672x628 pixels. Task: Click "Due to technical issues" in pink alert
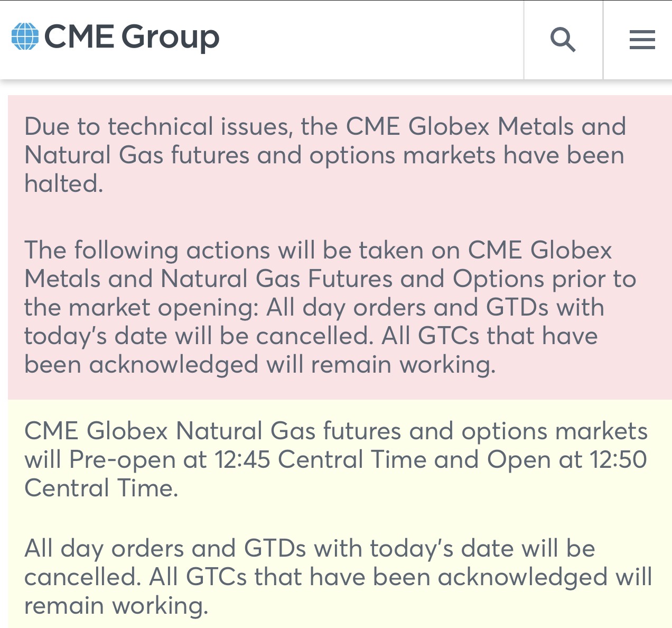[x=157, y=127]
